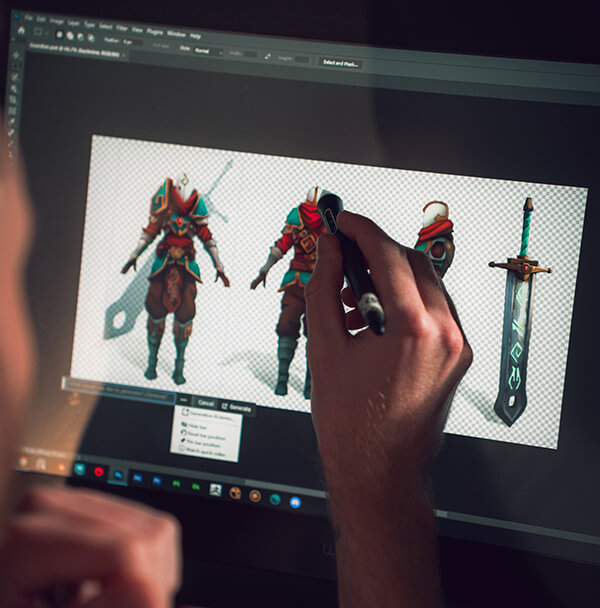This screenshot has width=600, height=608.
Task: Click the active Photoshop taskbar icon
Action: coord(118,474)
